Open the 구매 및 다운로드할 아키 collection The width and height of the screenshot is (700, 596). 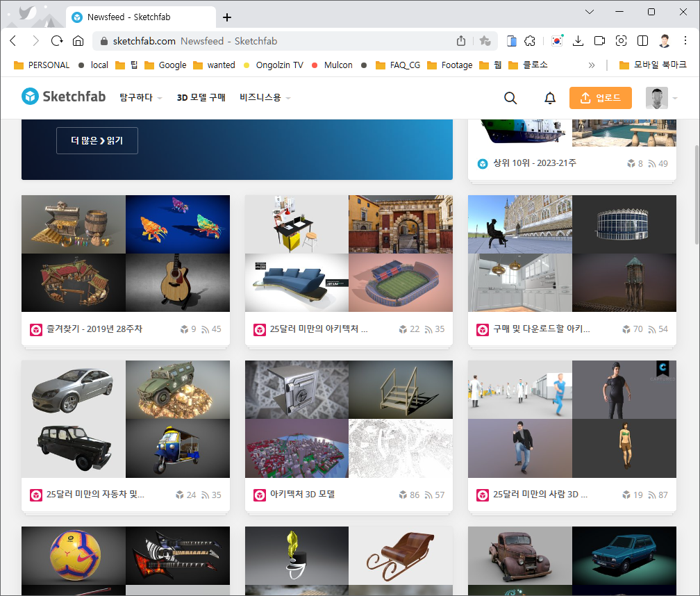pyautogui.click(x=542, y=329)
